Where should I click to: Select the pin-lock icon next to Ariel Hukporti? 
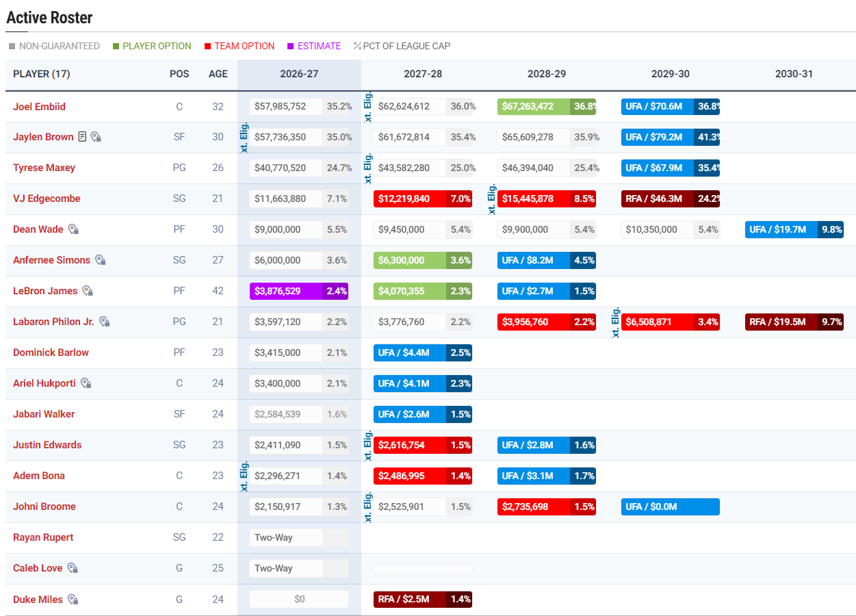86,383
